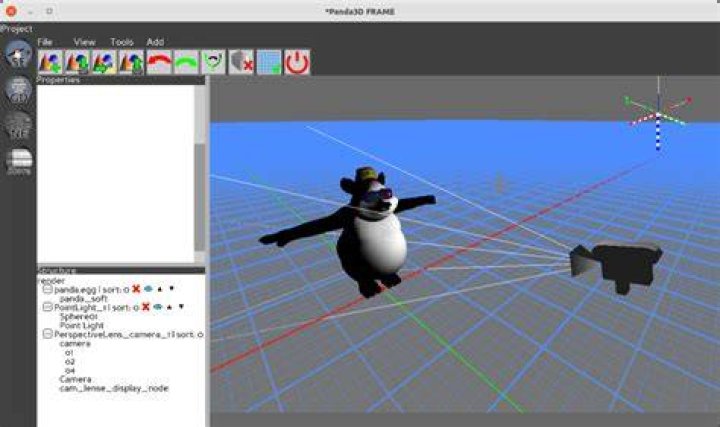Open the File menu

tap(45, 42)
